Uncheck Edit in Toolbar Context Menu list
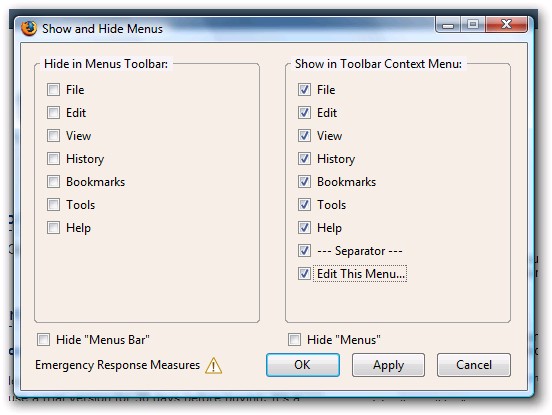The width and height of the screenshot is (552, 415). point(304,113)
